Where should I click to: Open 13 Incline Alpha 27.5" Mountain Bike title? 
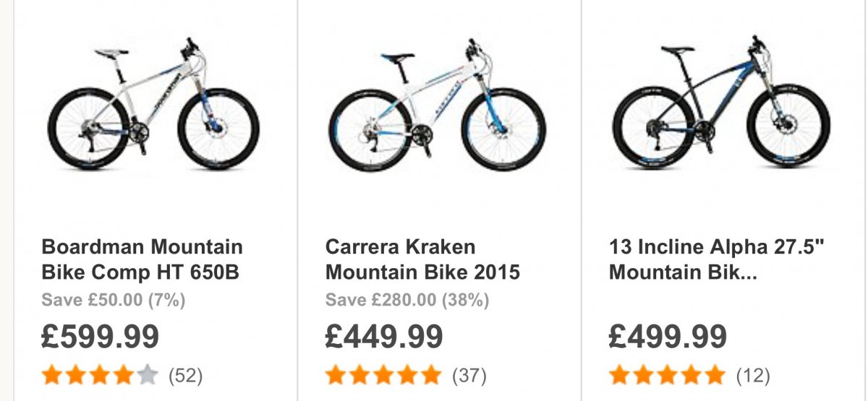[x=716, y=260]
